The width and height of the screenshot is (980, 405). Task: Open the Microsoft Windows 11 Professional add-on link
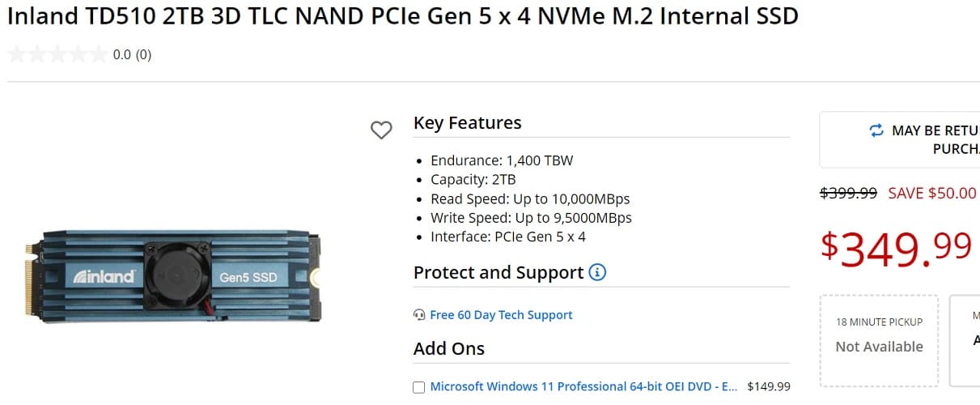tap(583, 386)
